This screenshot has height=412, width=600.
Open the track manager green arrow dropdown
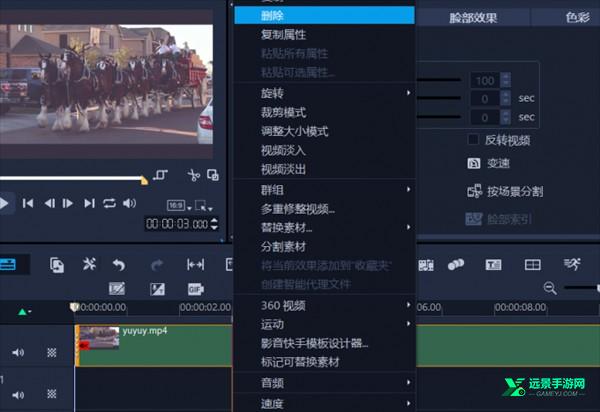tap(24, 312)
